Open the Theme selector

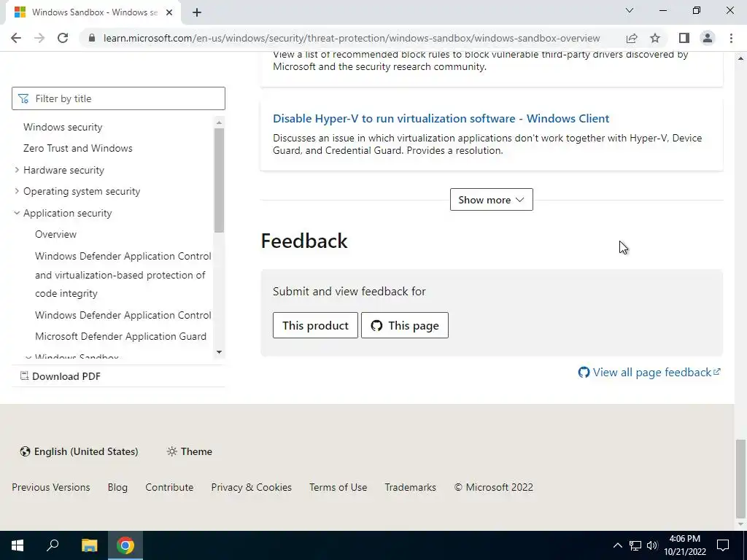(190, 451)
